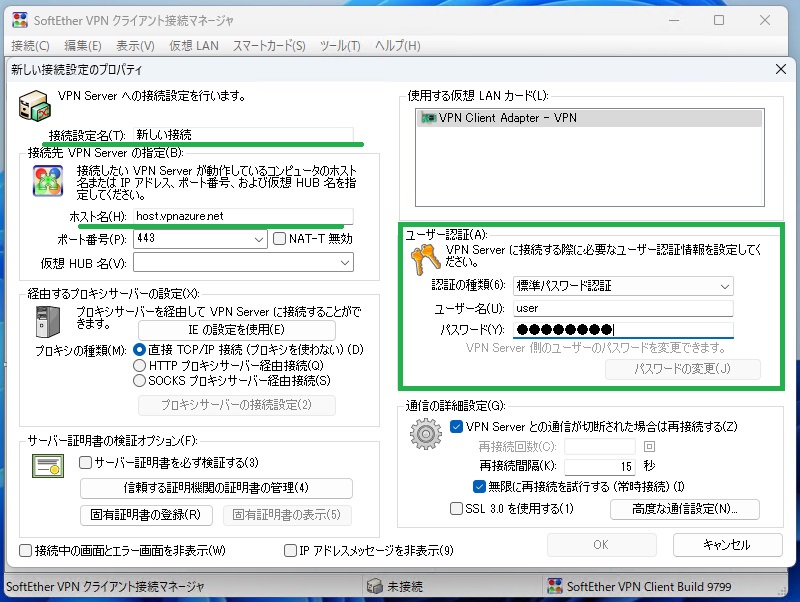Expand the 仮想 HUB 名 combo box
Viewport: 800px width, 602px height.
coord(345,262)
